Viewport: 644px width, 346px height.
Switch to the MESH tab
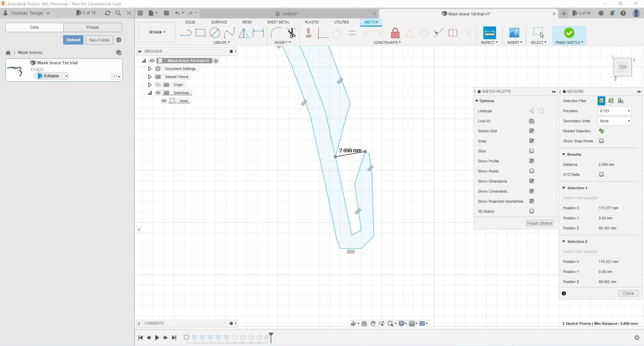pos(247,22)
